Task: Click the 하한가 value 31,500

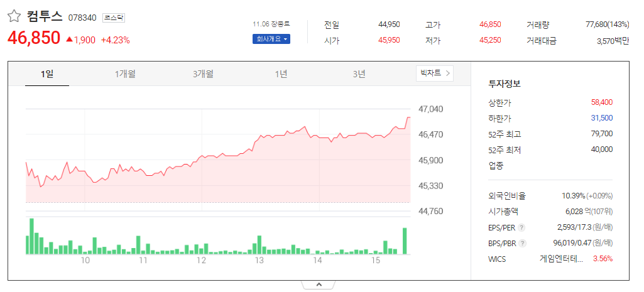Action: pyautogui.click(x=602, y=118)
